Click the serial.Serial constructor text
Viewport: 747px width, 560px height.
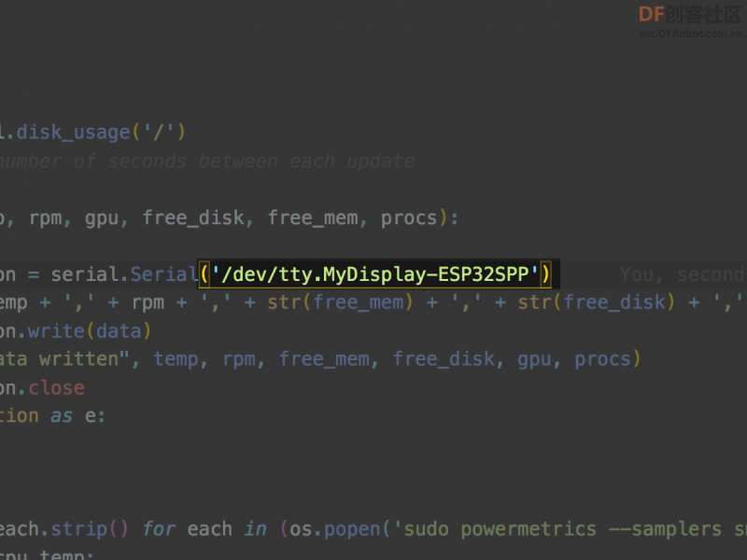point(125,274)
